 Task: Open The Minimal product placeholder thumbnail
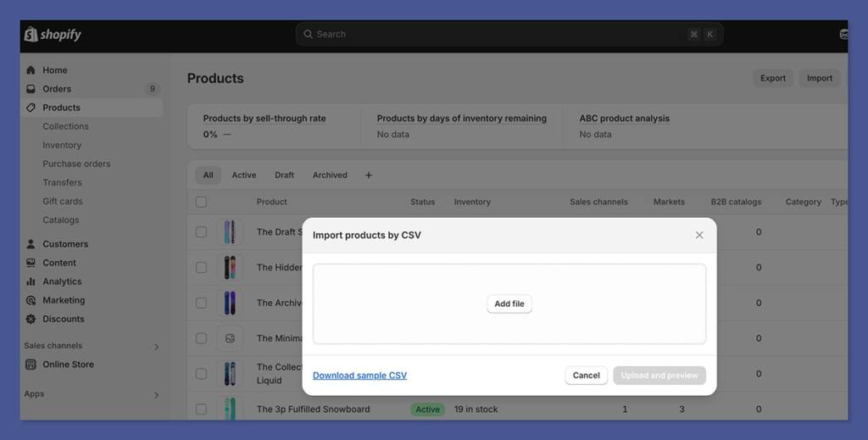(230, 338)
